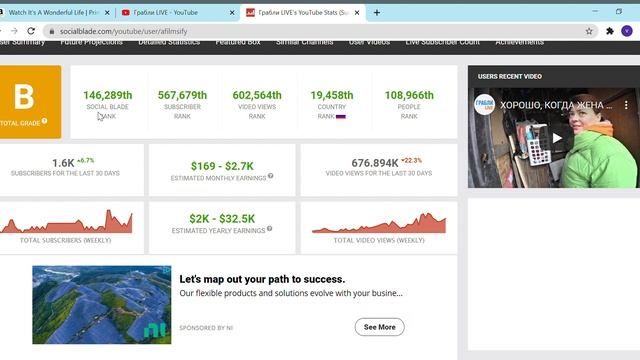Screen dimensions: 640x360
Task: Click the -22.3% video views change indicator
Action: click(x=411, y=160)
